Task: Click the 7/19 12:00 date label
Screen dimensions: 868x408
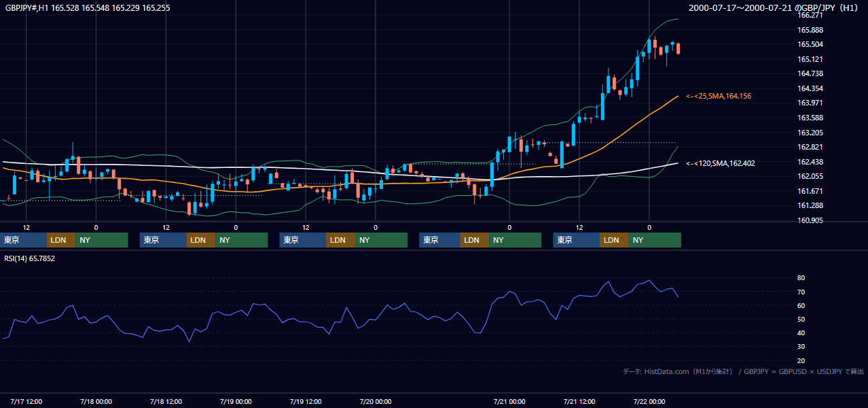Action: (306, 402)
